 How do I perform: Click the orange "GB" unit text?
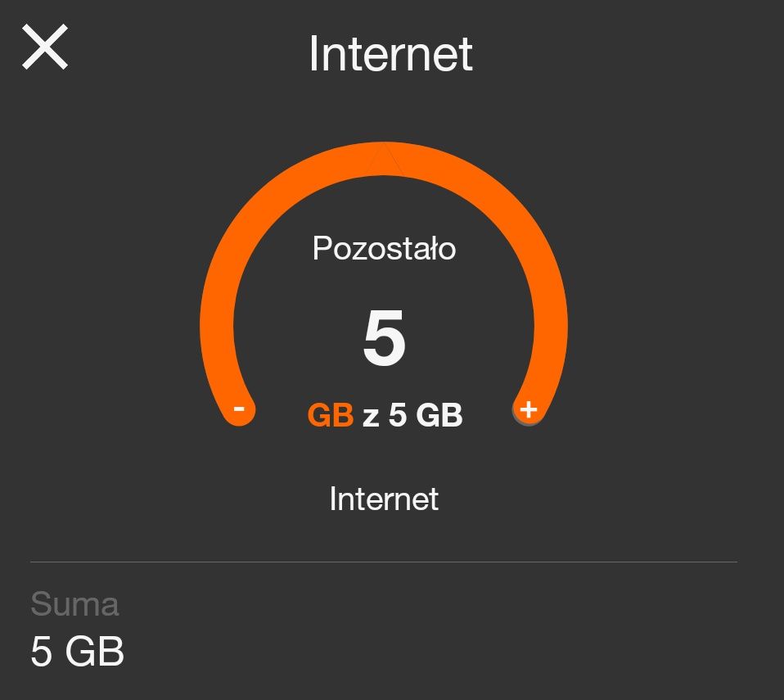[330, 416]
